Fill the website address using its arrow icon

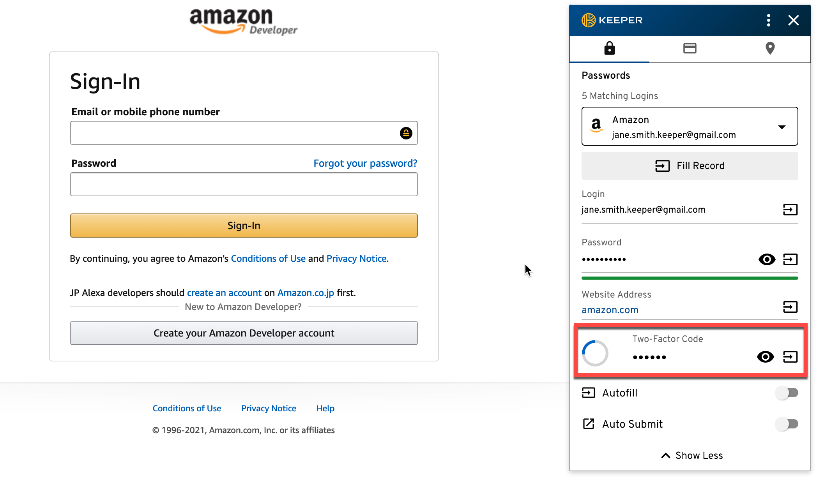tap(790, 307)
